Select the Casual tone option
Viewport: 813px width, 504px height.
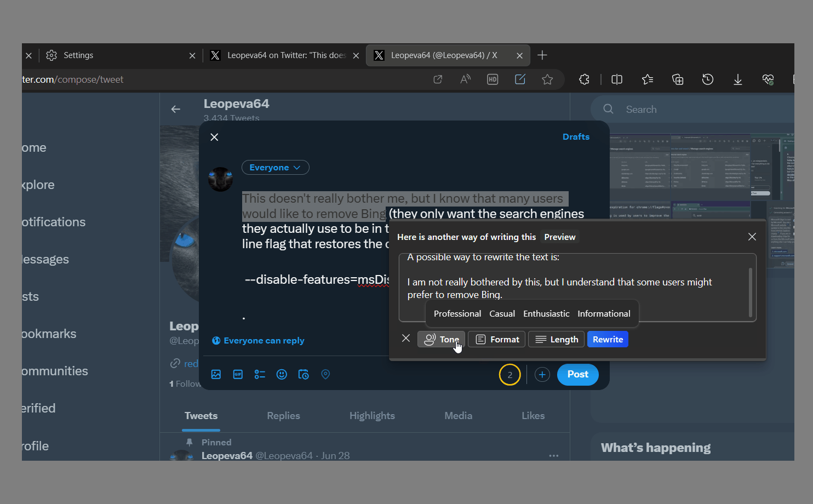pyautogui.click(x=502, y=314)
